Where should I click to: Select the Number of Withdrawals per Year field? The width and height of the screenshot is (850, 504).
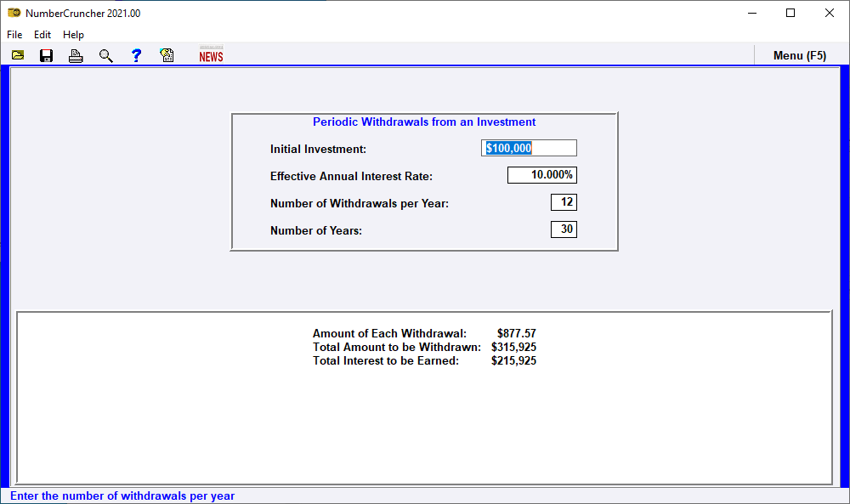(564, 202)
